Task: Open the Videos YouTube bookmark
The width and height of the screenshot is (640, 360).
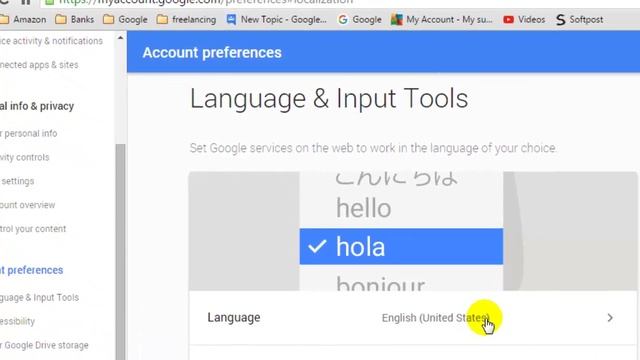Action: (x=524, y=20)
